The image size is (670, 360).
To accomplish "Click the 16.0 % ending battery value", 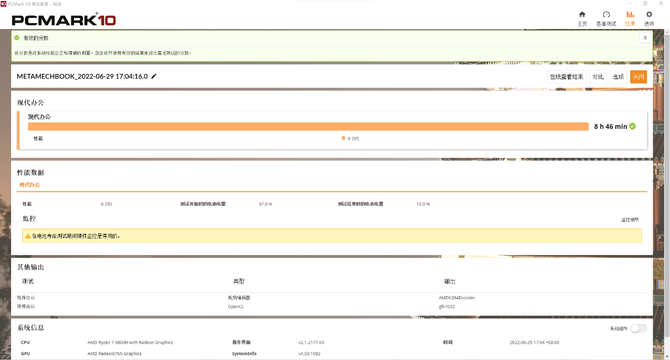I will 423,204.
